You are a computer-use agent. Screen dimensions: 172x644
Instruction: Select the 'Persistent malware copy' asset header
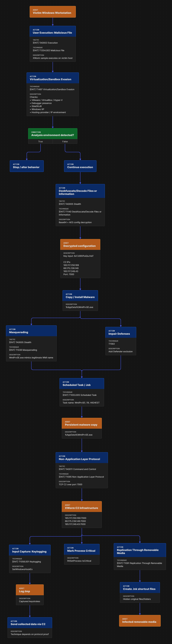(x=82, y=423)
